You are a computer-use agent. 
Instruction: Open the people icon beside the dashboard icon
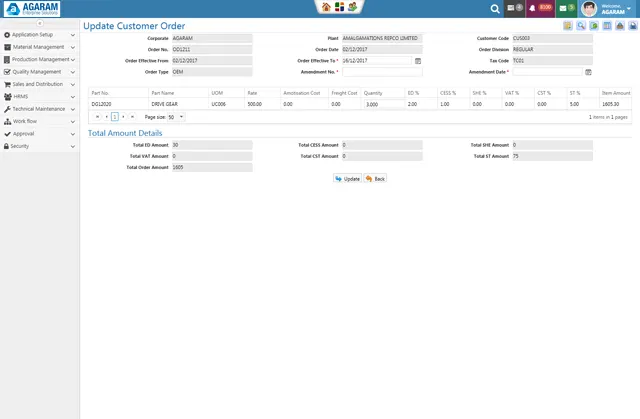352,7
